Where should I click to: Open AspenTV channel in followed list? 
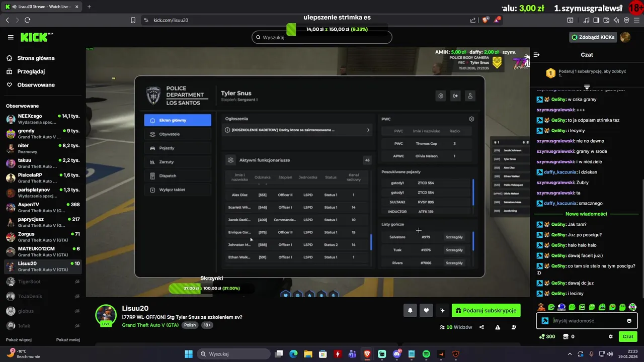(x=43, y=208)
